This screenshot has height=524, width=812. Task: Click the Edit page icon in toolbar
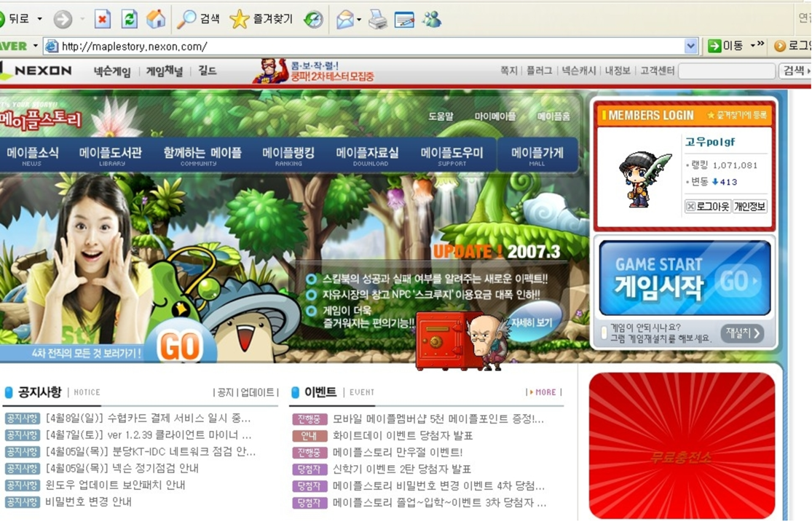[404, 20]
